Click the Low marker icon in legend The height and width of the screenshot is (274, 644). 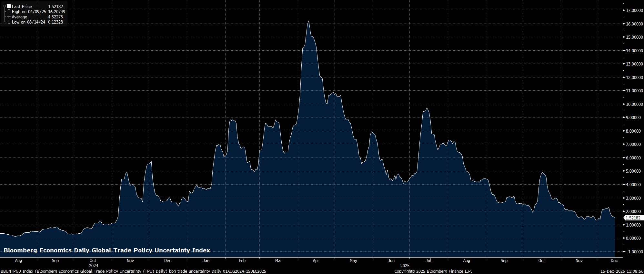pos(9,22)
